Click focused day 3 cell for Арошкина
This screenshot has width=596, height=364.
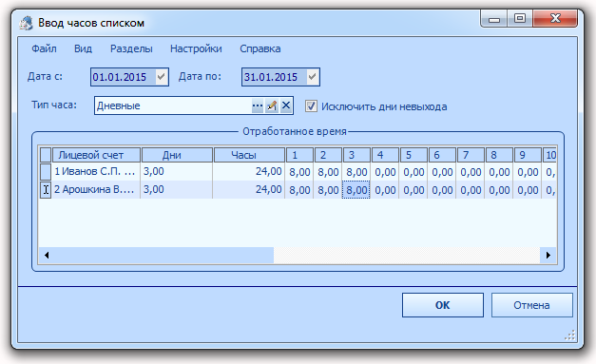click(356, 189)
